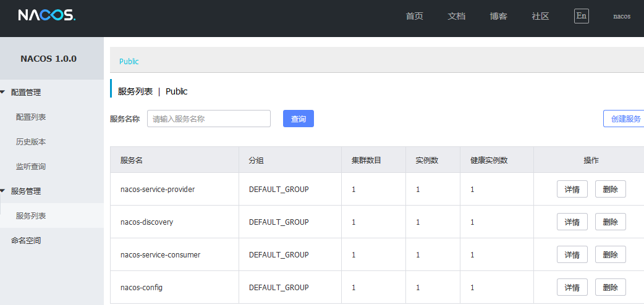Screen dimensions: 644x305
Task: View 详情 for nacos-service-consumer
Action: pos(572,254)
